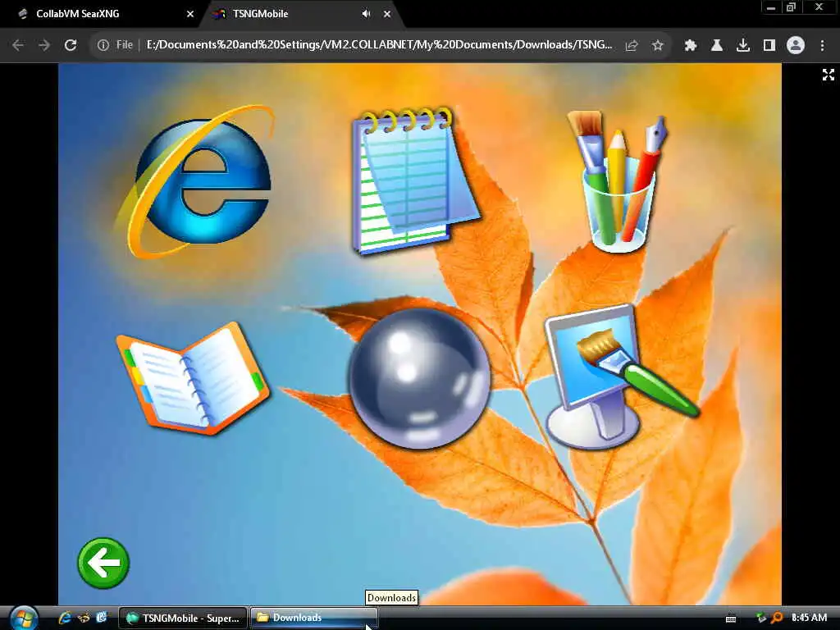Open the Extensions puzzle icon

click(691, 46)
